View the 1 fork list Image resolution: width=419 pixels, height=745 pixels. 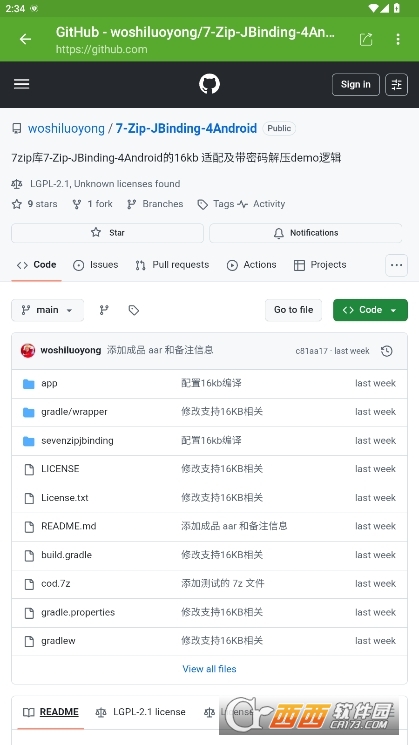pos(100,204)
